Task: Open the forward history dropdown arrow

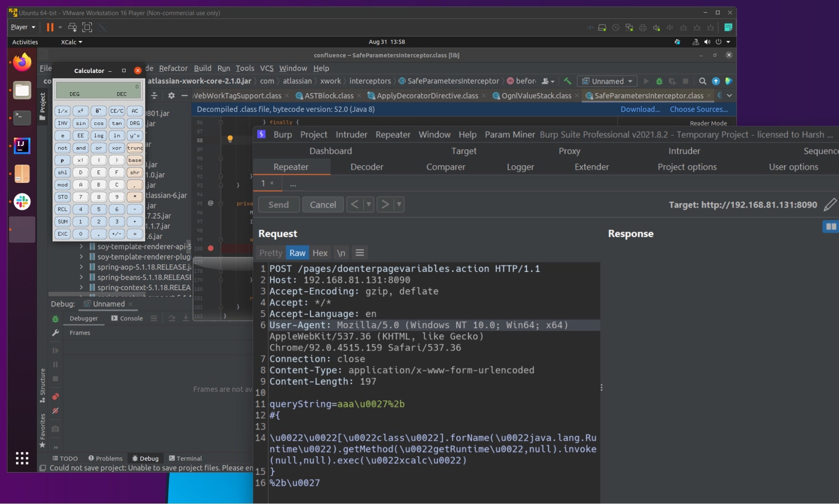Action: click(399, 205)
